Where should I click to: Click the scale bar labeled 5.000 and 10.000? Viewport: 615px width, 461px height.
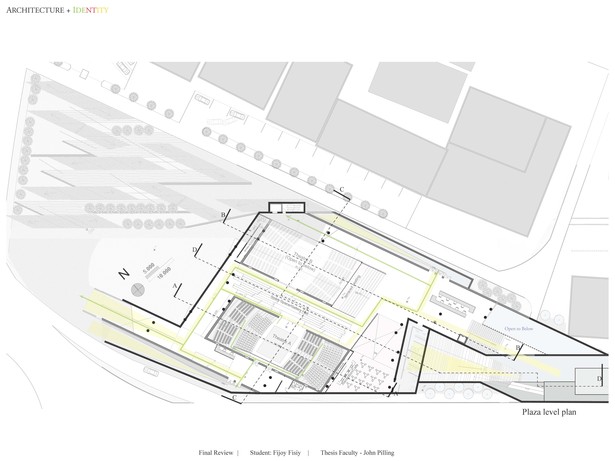pos(157,269)
